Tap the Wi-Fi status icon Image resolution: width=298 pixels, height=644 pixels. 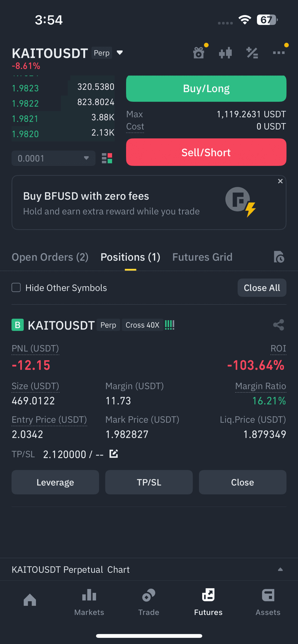click(x=245, y=20)
